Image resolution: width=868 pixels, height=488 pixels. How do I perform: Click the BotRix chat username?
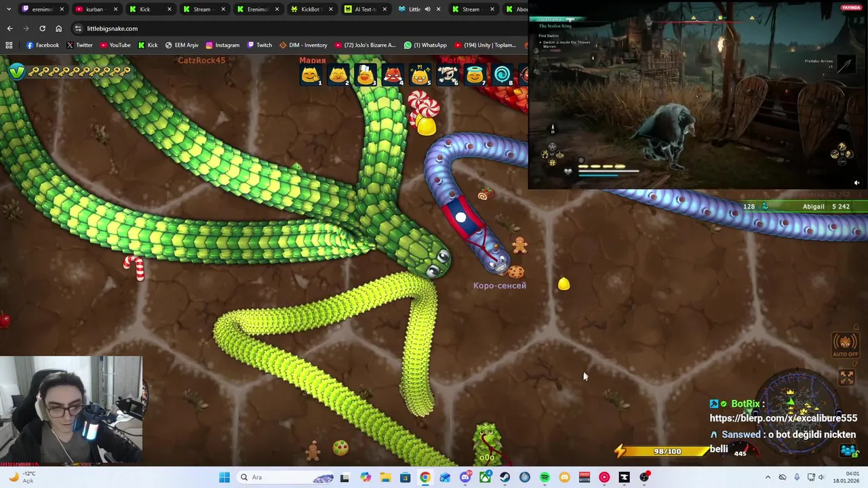[745, 404]
